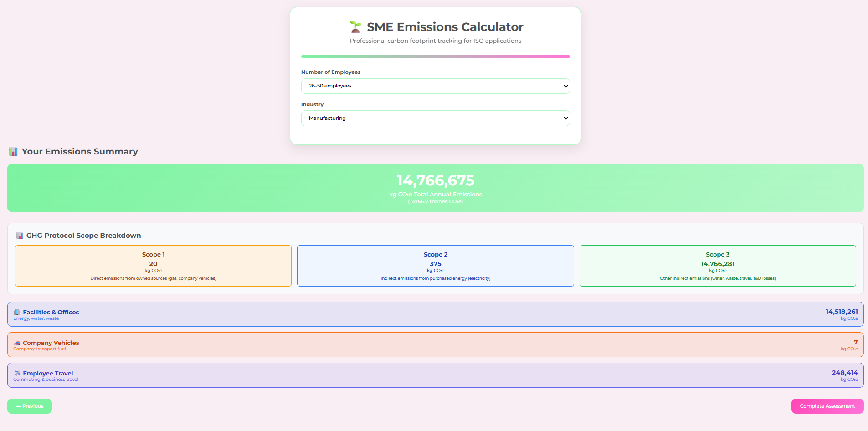Click the 14,518,261 facilities emissions value
Image resolution: width=868 pixels, height=431 pixels.
tap(841, 312)
